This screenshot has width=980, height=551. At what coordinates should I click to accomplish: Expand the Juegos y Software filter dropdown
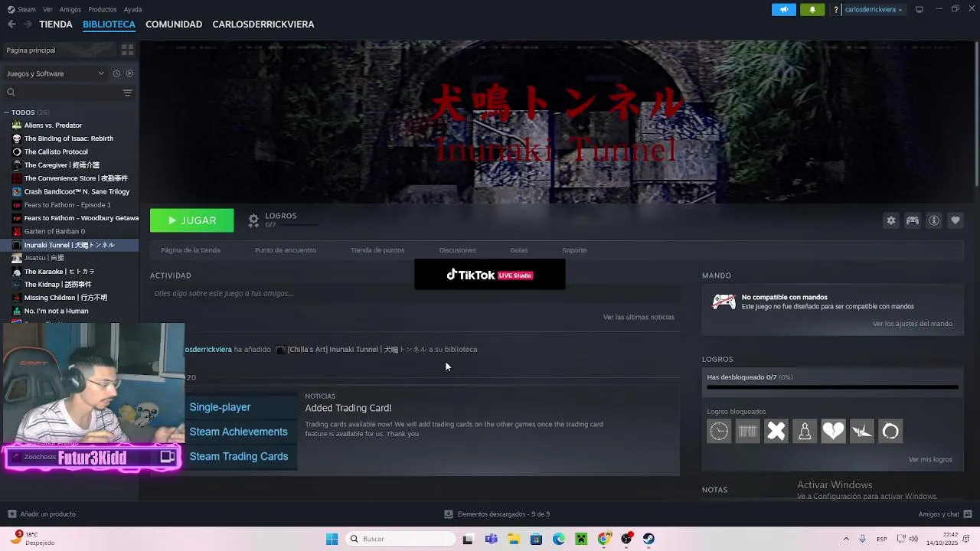(x=55, y=73)
